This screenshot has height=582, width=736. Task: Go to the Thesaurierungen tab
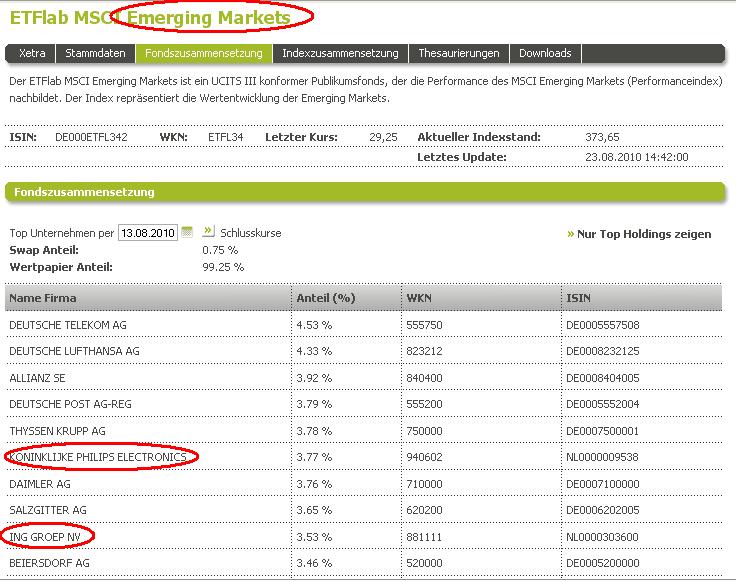click(459, 53)
